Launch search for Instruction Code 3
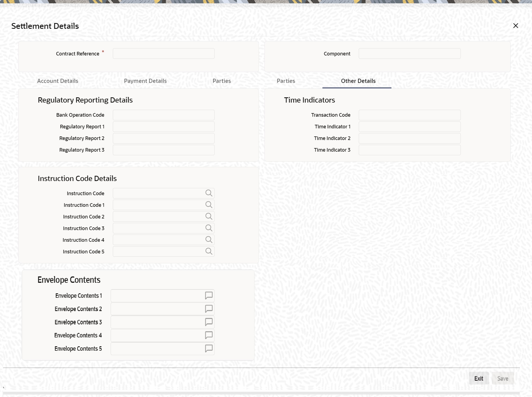This screenshot has height=397, width=532. (209, 228)
